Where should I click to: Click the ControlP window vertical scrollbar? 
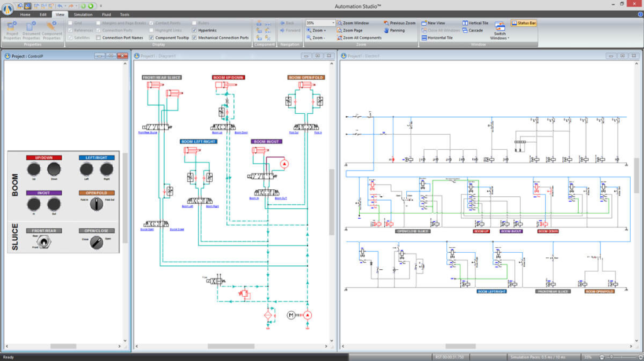(x=125, y=197)
